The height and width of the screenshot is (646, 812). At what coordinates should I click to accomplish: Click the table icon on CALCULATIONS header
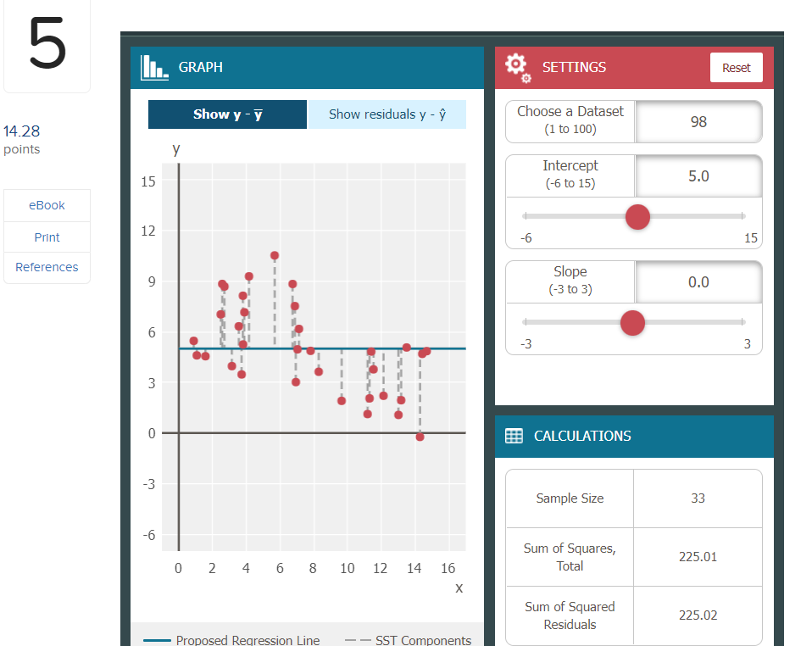[x=514, y=436]
